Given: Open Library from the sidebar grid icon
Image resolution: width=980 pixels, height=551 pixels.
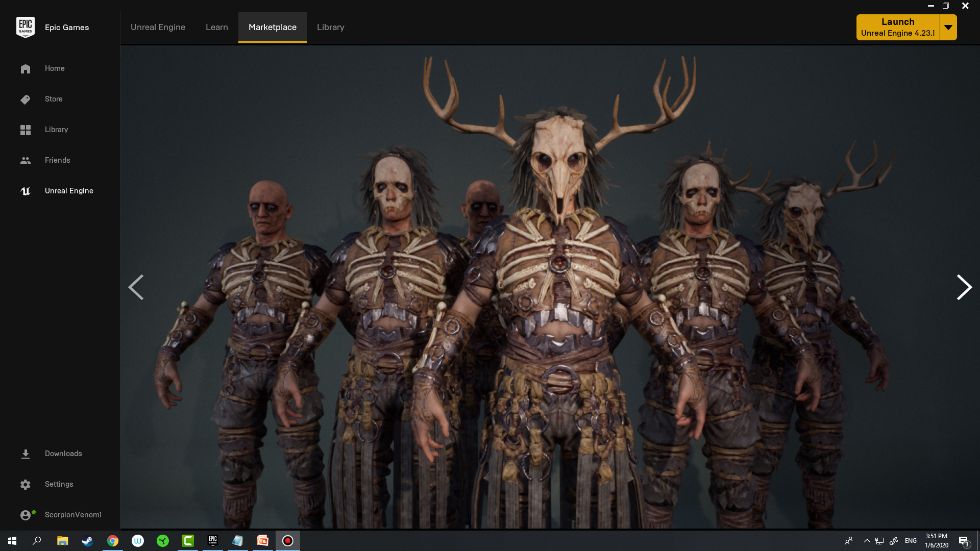Looking at the screenshot, I should [x=26, y=130].
